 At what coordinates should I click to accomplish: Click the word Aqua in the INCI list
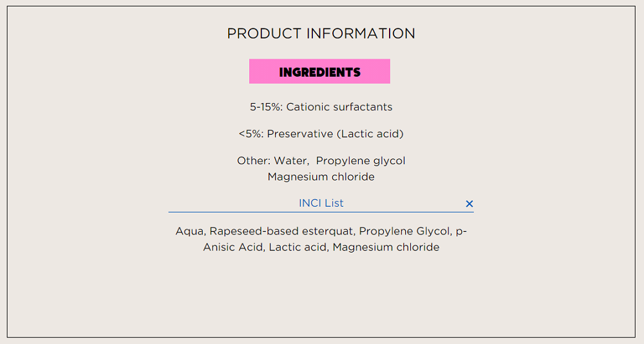pos(189,231)
